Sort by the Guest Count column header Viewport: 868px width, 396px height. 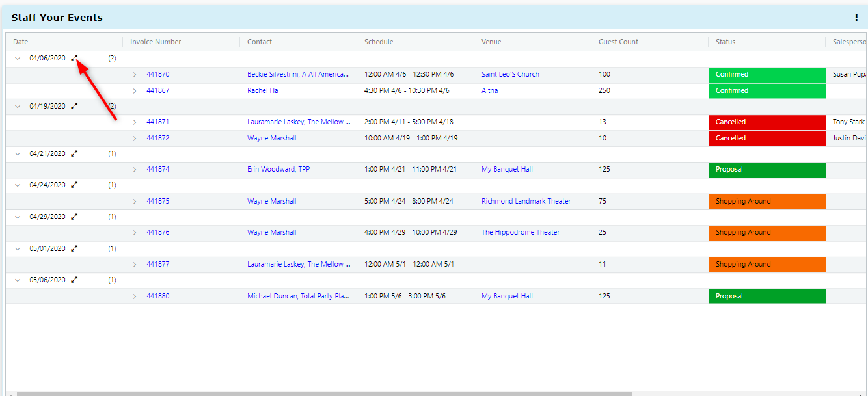[618, 42]
